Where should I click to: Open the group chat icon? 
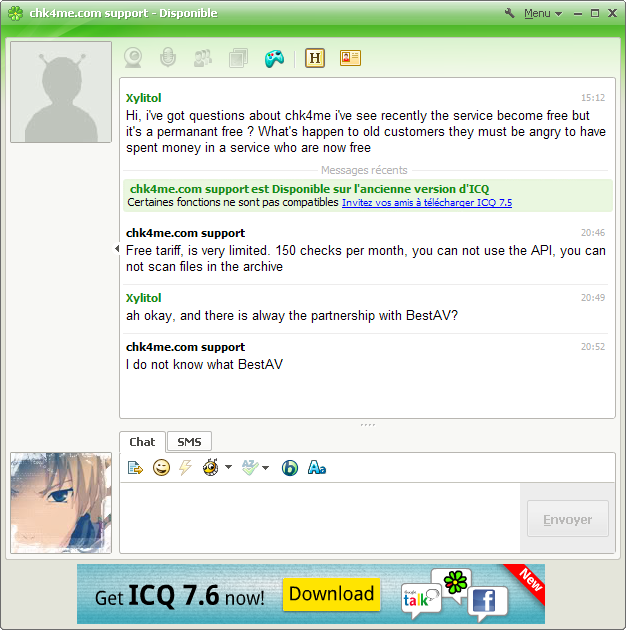tap(203, 58)
